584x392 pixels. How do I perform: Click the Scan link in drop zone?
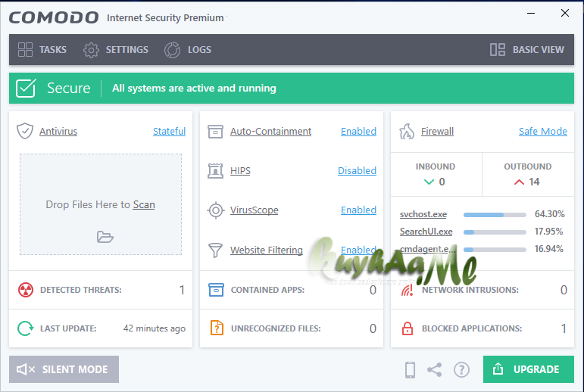click(x=144, y=205)
